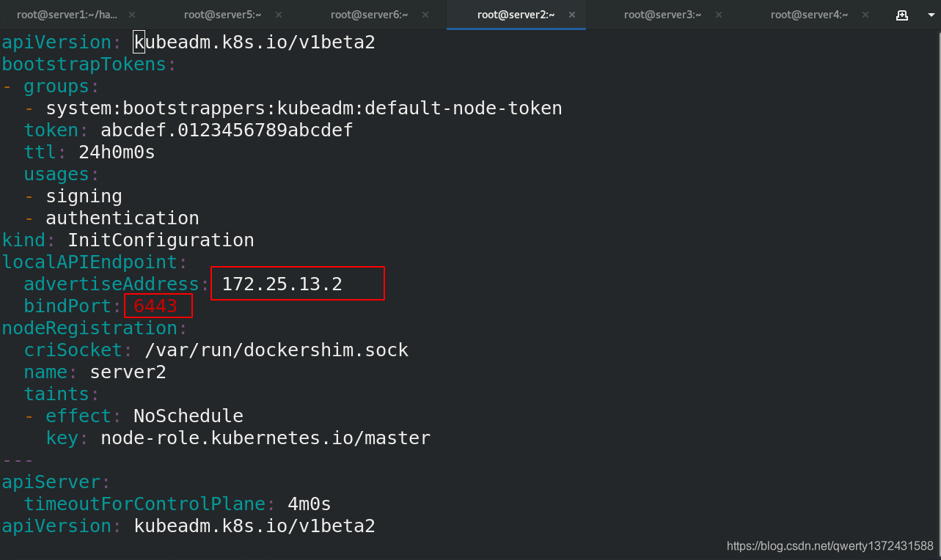Close the root@server6 tab
The image size is (941, 560).
(x=425, y=15)
